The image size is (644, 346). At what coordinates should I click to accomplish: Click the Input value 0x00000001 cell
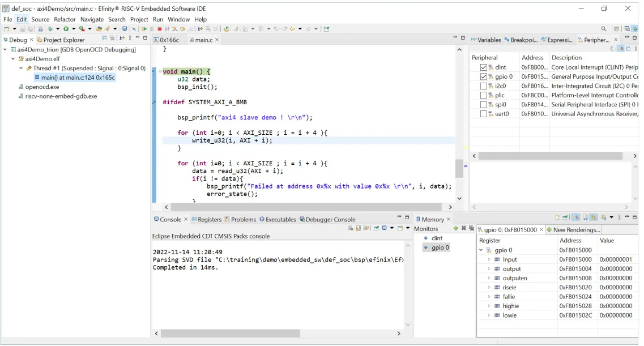point(616,259)
